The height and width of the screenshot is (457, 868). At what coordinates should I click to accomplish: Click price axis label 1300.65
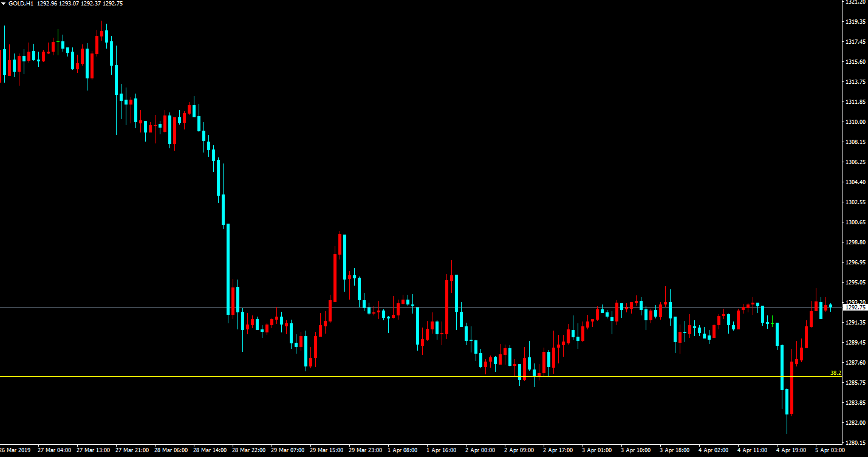[x=855, y=222]
